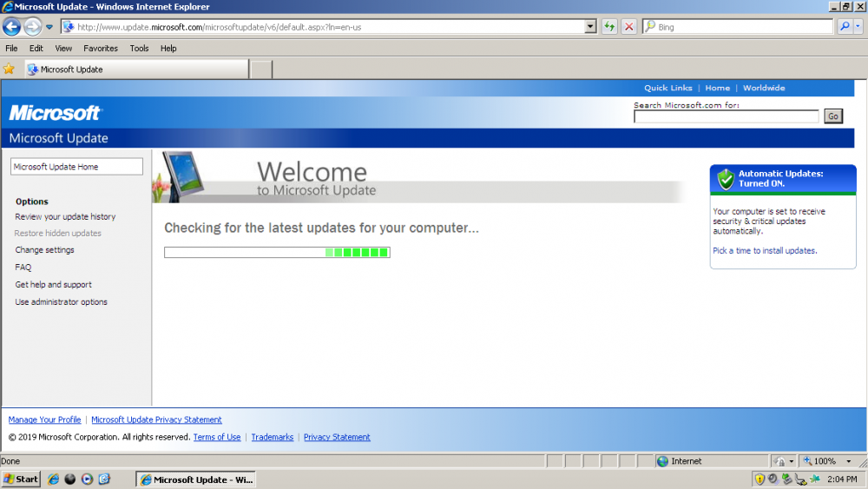Go back with the browser Back arrow
The height and width of the screenshot is (489, 868).
(x=11, y=27)
